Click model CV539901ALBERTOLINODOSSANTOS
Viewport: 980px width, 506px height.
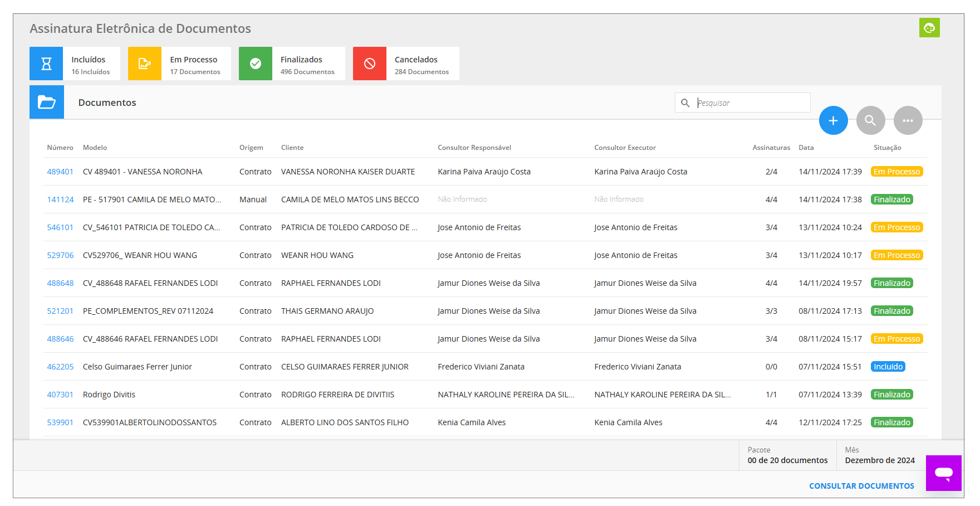click(150, 422)
